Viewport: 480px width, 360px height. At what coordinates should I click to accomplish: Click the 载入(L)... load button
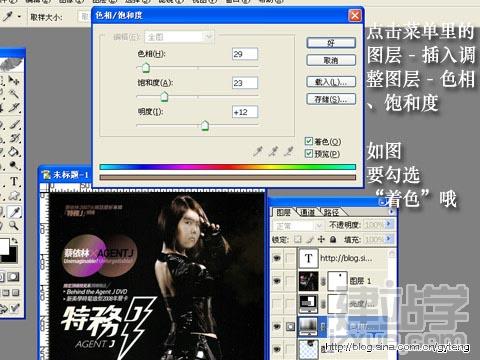pos(331,82)
